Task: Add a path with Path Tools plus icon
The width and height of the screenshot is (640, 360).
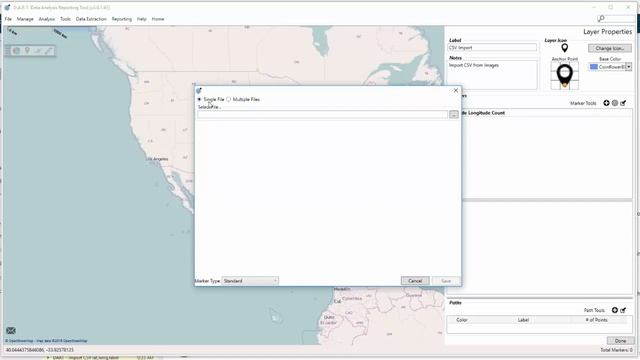Action: click(615, 310)
